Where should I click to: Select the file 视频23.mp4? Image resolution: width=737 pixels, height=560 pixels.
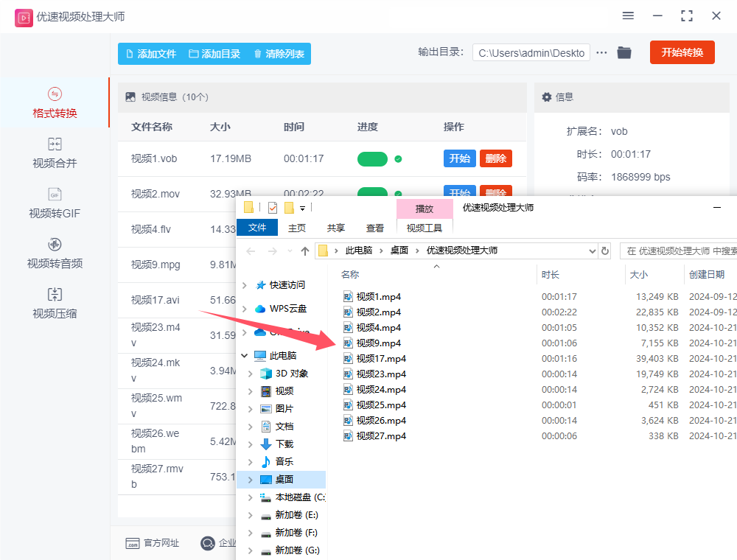(381, 374)
